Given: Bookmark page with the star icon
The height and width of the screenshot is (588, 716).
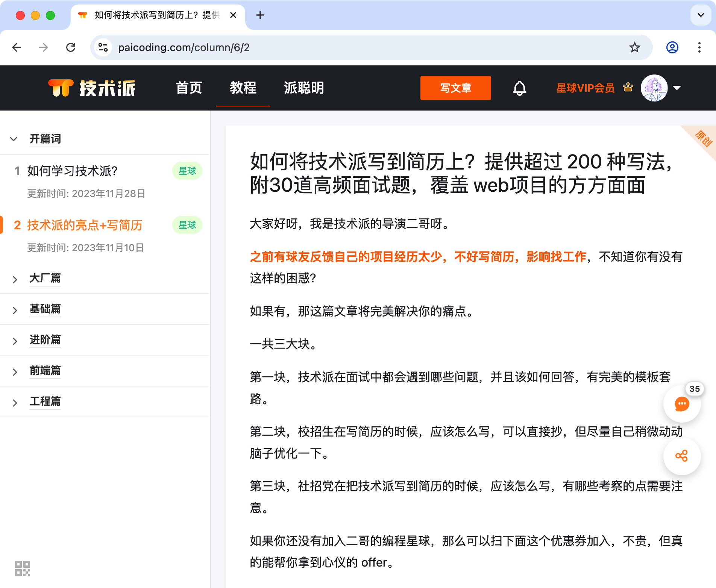Looking at the screenshot, I should pos(634,47).
